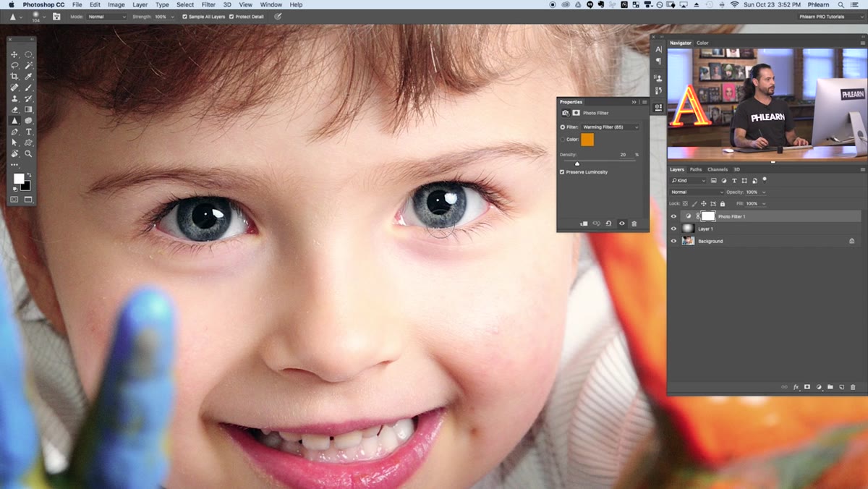
Task: Select the Gradient tool
Action: pos(29,109)
